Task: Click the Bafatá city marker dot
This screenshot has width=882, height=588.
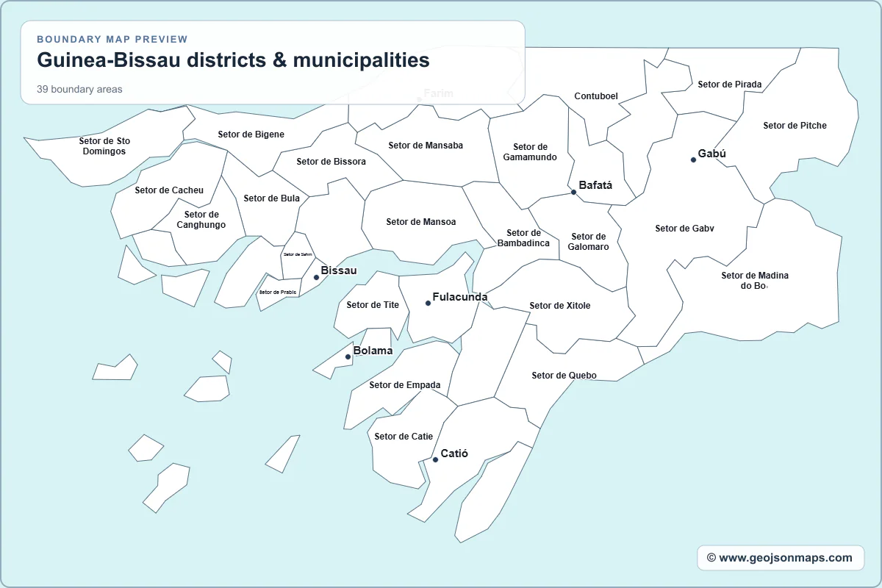Action: point(573,192)
